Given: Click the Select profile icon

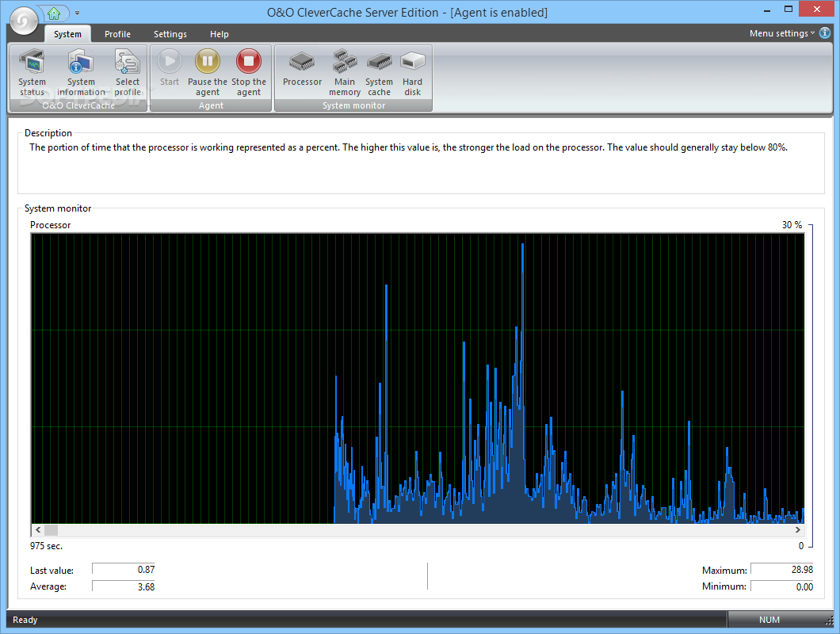Looking at the screenshot, I should [x=127, y=72].
